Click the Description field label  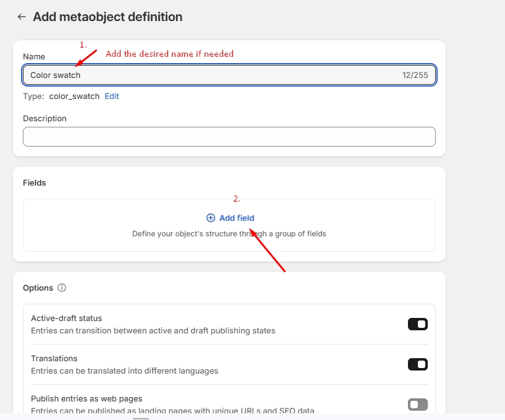click(x=45, y=118)
